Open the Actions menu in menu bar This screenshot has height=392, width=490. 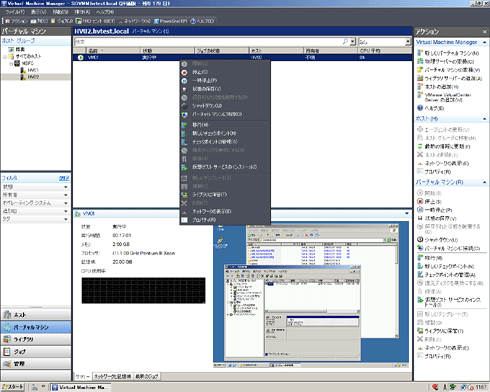[82, 12]
